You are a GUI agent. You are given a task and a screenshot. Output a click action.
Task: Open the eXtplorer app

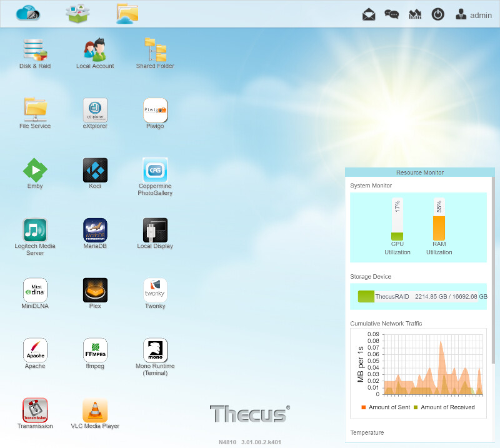point(95,110)
